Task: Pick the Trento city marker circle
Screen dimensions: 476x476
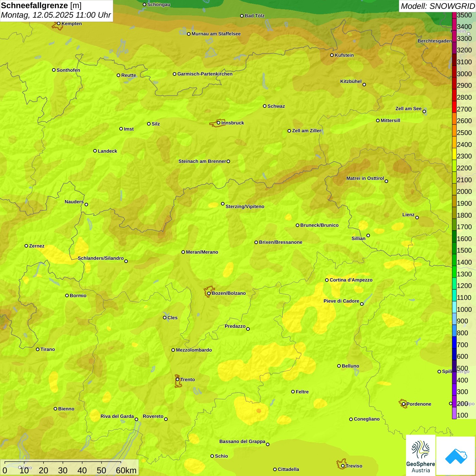Action: [177, 379]
